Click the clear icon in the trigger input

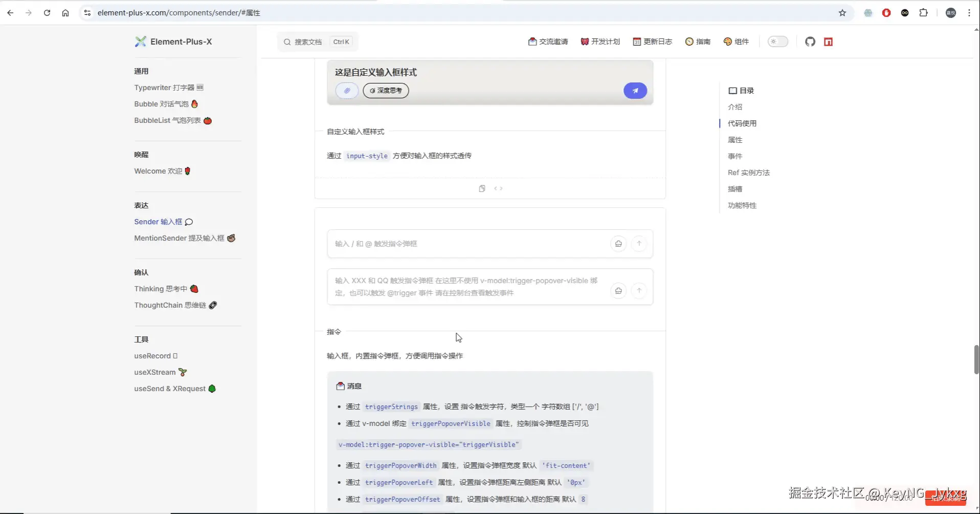tap(619, 244)
